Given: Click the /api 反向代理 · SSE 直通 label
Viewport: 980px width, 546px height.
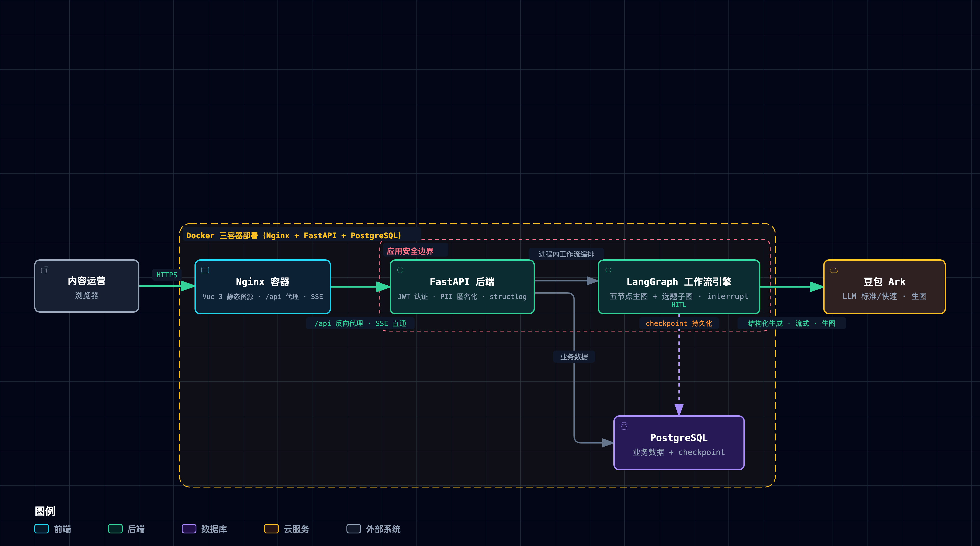Looking at the screenshot, I should click(360, 323).
